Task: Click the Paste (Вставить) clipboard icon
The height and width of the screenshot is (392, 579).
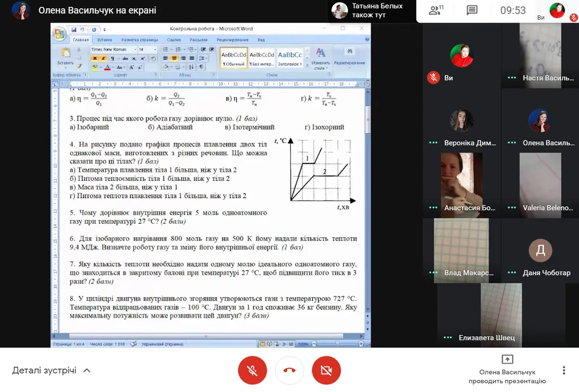Action: pyautogui.click(x=65, y=53)
